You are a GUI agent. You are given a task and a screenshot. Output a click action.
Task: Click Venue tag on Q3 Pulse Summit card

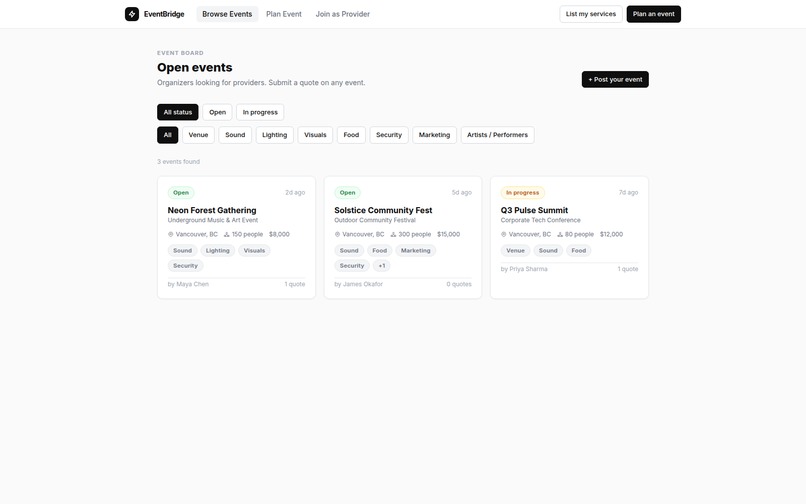[516, 250]
